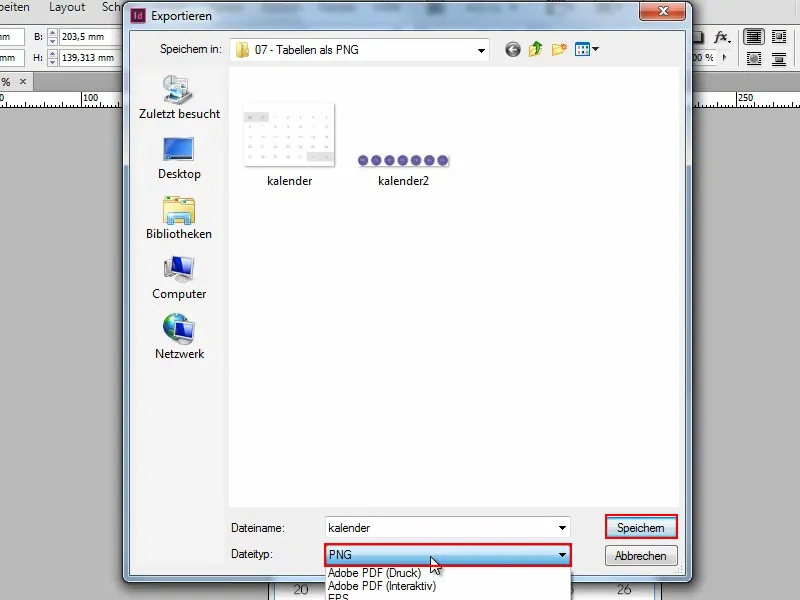Viewport: 800px width, 600px height.
Task: Click the bottom-right align icon in control bar
Action: (x=779, y=58)
